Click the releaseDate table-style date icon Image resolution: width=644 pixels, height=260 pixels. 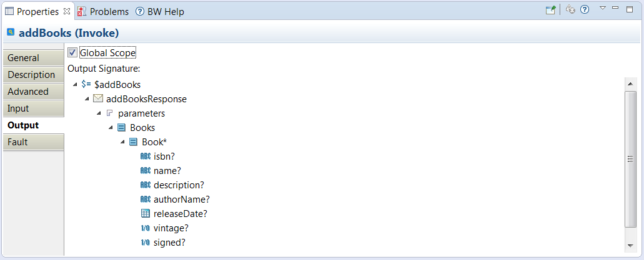(145, 214)
